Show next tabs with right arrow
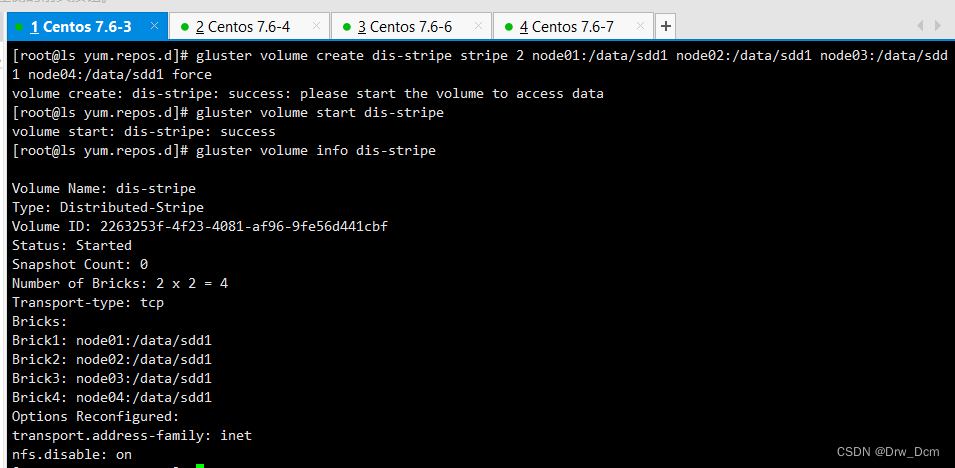The width and height of the screenshot is (955, 468). 938,26
